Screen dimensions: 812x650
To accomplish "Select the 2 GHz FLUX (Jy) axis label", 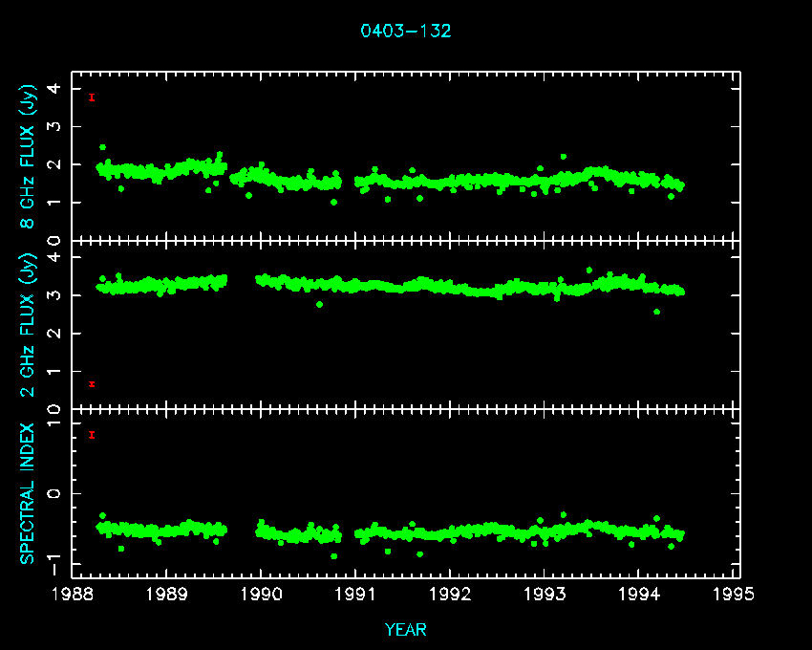I will (30, 325).
